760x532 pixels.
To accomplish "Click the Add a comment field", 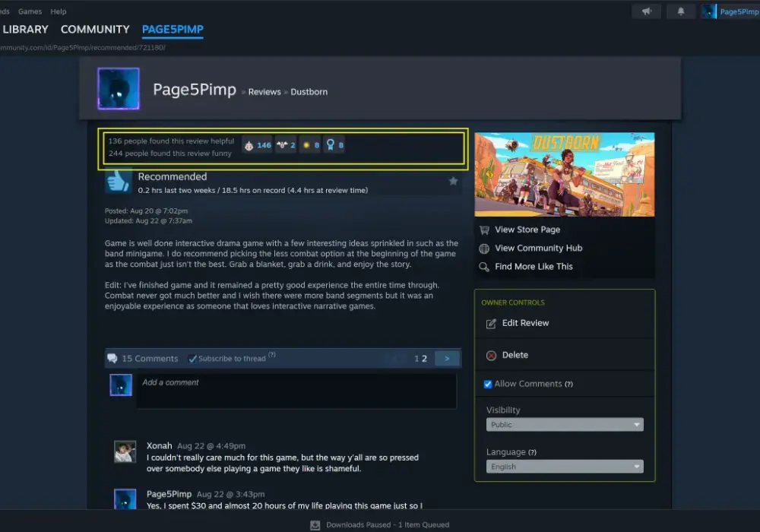I will click(296, 391).
